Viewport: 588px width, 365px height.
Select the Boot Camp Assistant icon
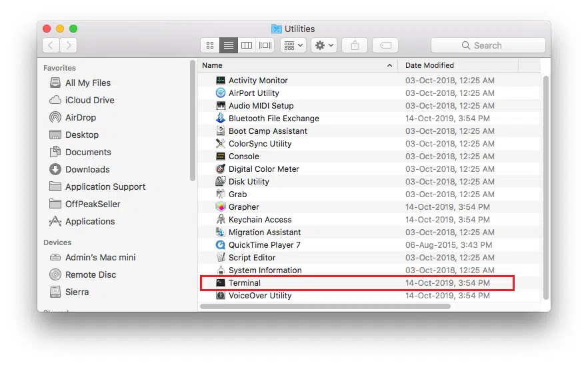click(221, 131)
